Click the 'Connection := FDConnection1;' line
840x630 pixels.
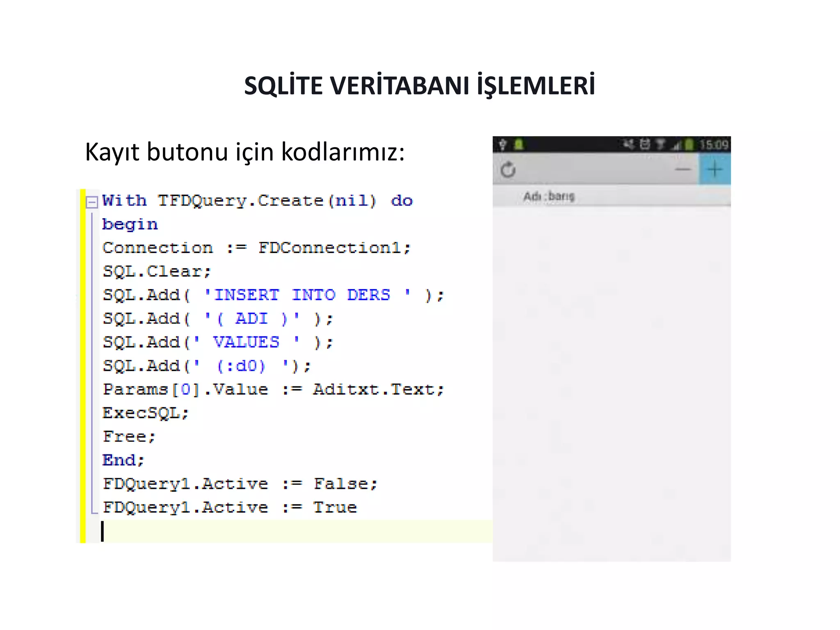point(257,248)
